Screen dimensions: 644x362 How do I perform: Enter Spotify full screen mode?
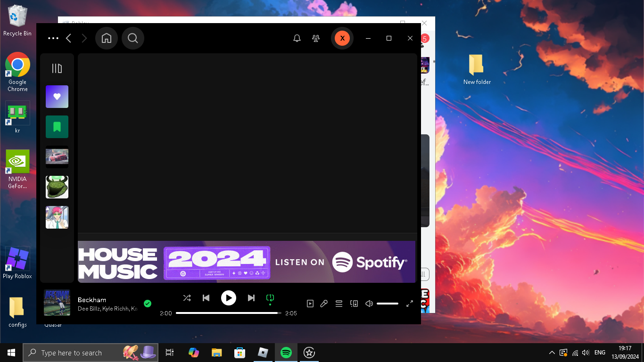410,304
